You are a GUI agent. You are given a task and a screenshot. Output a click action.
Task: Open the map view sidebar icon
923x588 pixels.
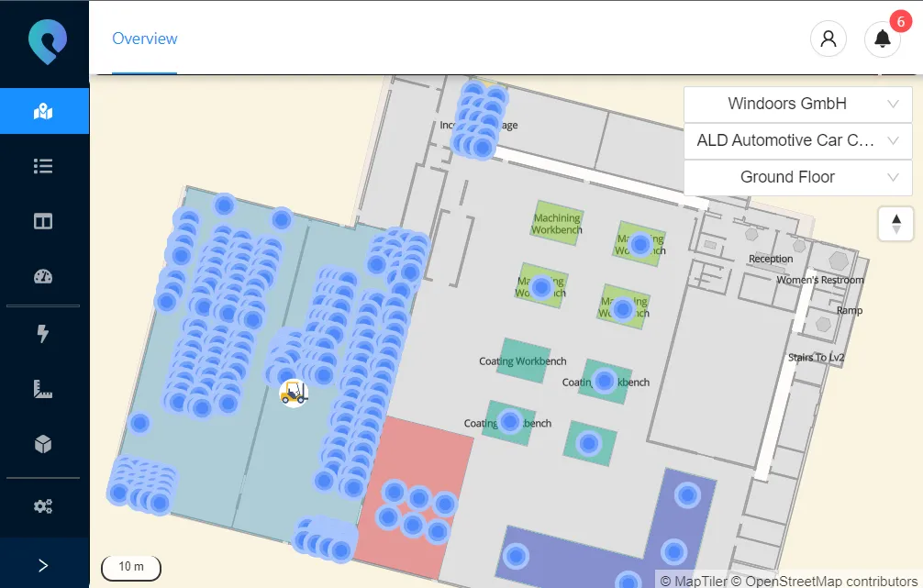(43, 111)
